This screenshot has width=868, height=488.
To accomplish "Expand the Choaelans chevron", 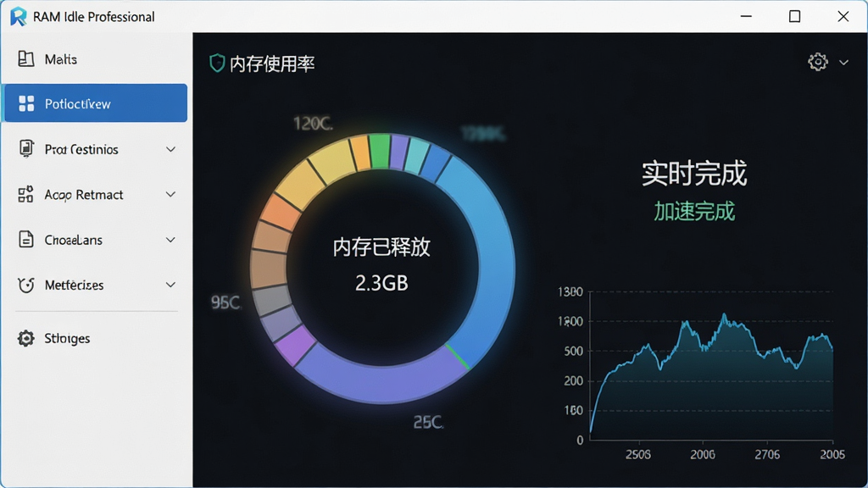I will point(171,240).
